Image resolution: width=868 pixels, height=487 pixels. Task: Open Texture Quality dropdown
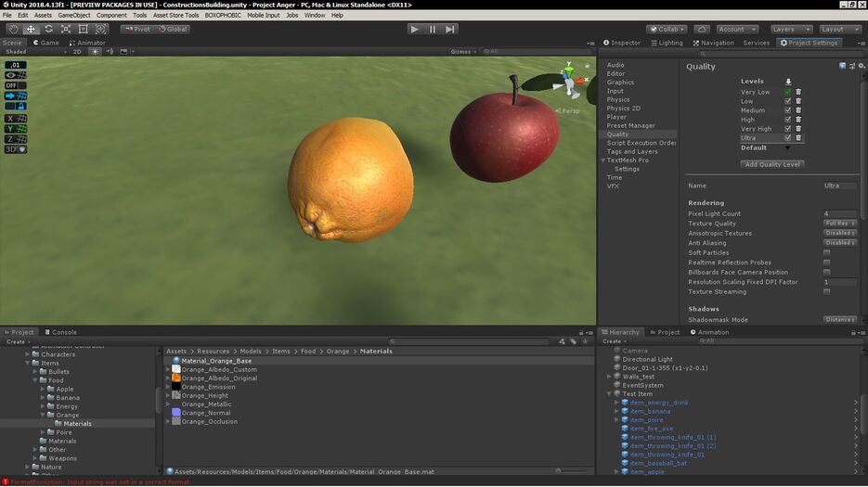[x=840, y=224]
